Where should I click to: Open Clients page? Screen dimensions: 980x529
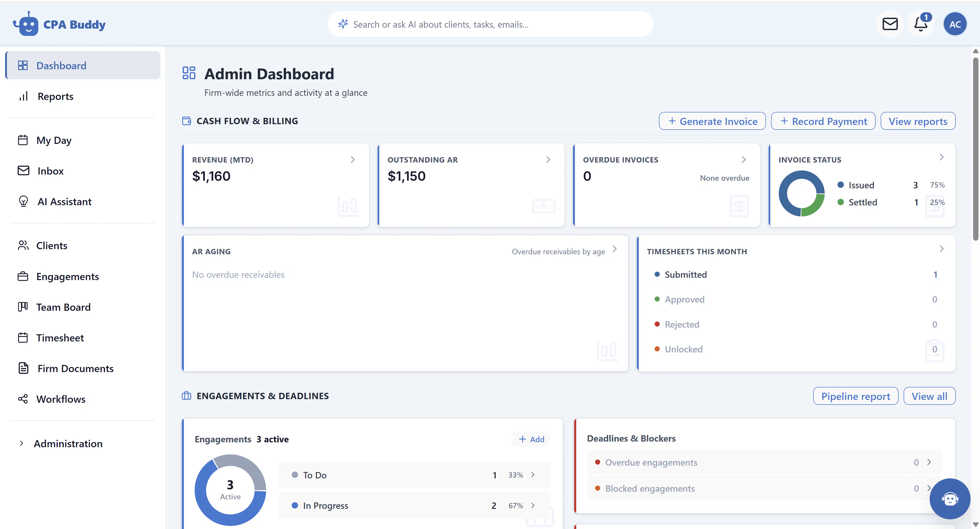tap(83, 246)
